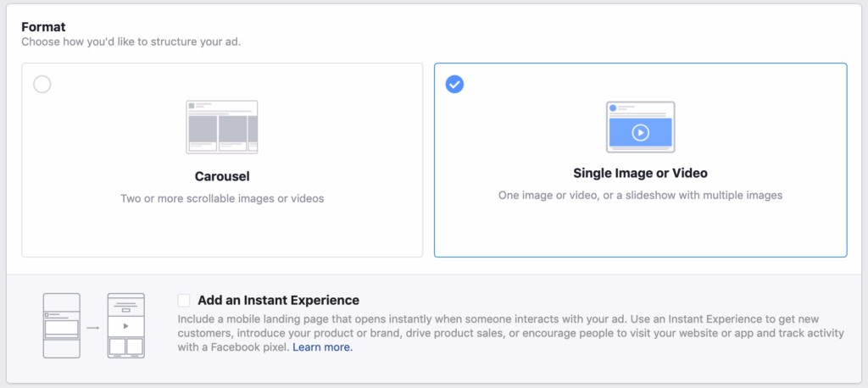Image resolution: width=868 pixels, height=388 pixels.
Task: Click the Carousel format title
Action: [221, 177]
